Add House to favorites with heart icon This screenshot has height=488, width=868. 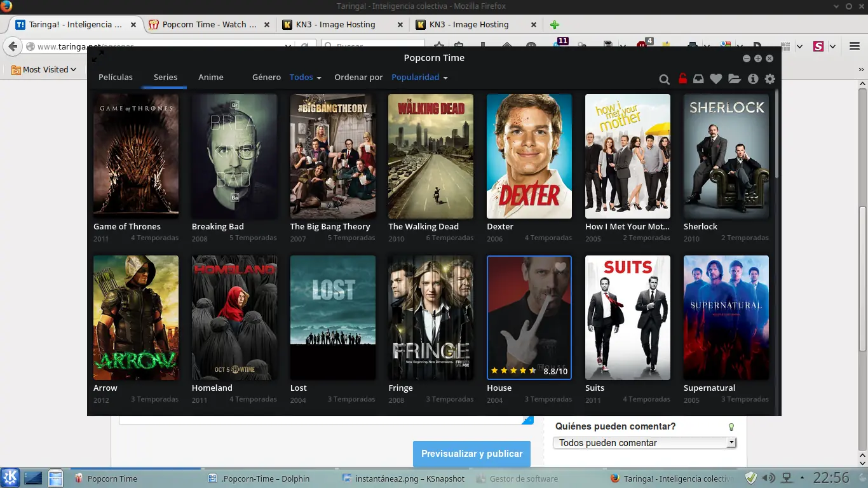[560, 267]
